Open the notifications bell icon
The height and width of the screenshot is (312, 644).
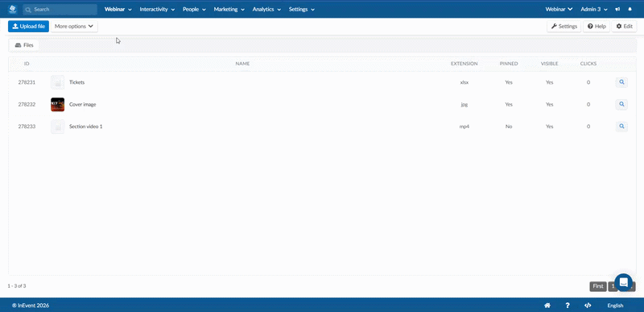(630, 9)
